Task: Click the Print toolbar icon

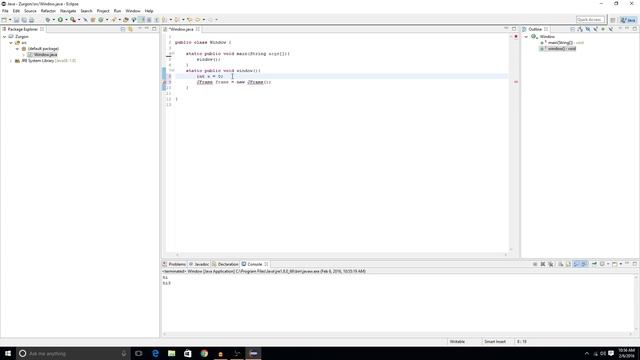Action: pyautogui.click(x=31, y=20)
